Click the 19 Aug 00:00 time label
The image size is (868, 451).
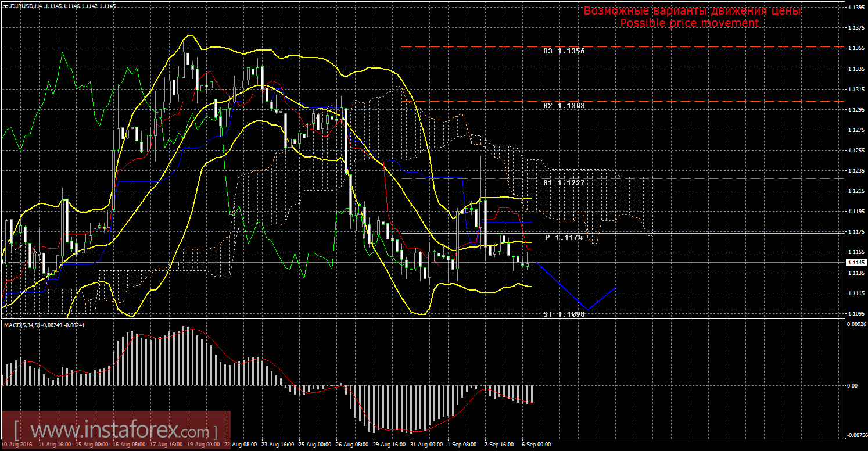pyautogui.click(x=203, y=445)
